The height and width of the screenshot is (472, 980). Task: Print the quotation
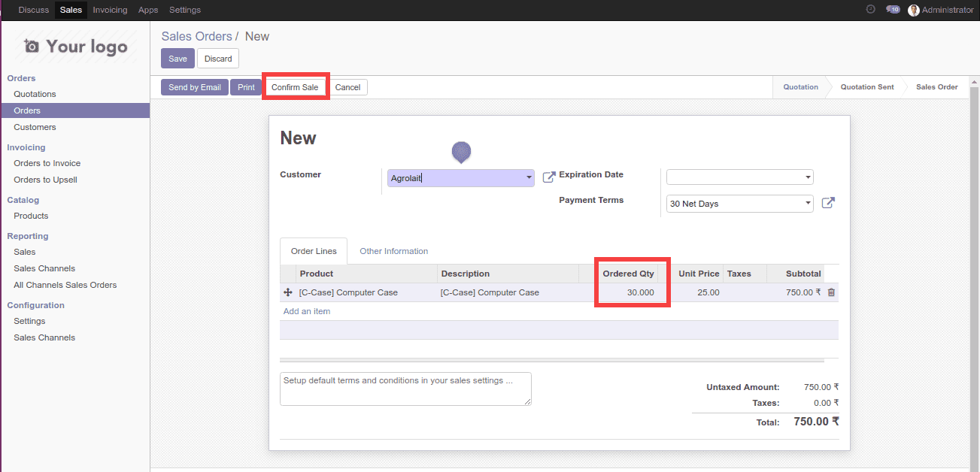tap(246, 87)
